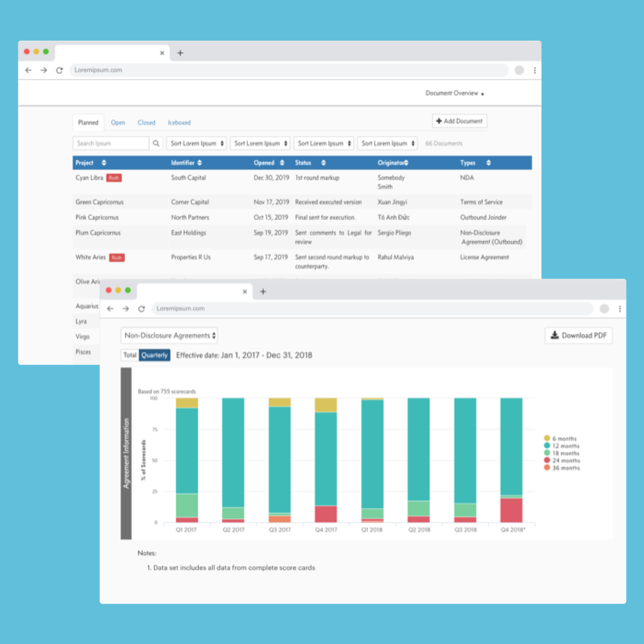Image resolution: width=644 pixels, height=644 pixels.
Task: Toggle the 18 months legend series
Action: 562,453
